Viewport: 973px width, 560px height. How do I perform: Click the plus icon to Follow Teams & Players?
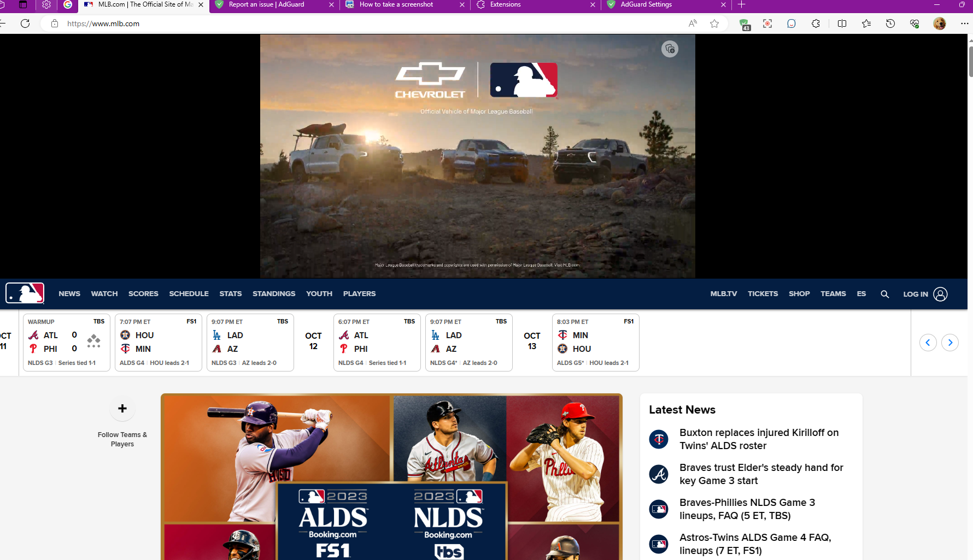(x=122, y=408)
